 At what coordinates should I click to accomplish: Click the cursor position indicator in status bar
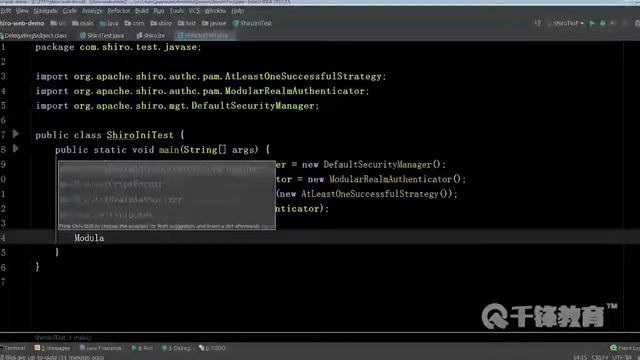coord(580,357)
